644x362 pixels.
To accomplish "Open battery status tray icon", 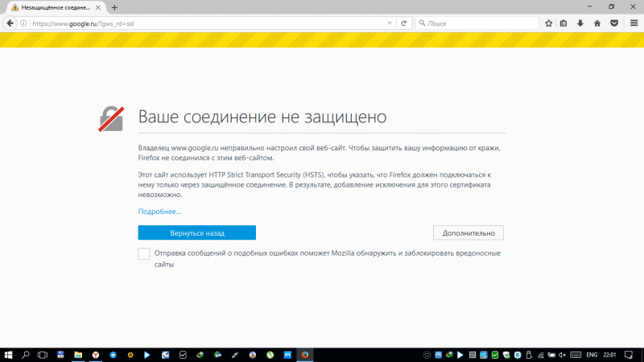I will coord(551,355).
